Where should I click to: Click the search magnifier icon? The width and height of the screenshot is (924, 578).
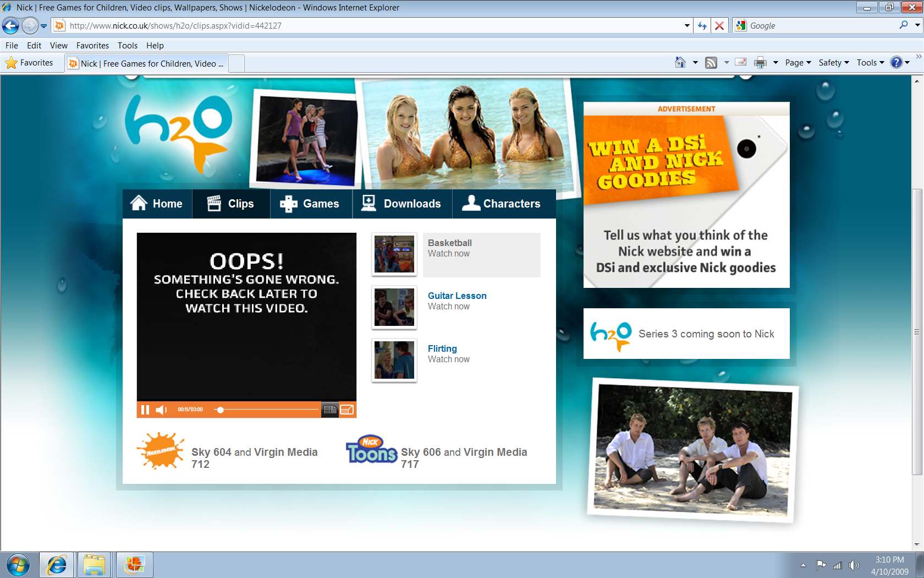(x=903, y=25)
